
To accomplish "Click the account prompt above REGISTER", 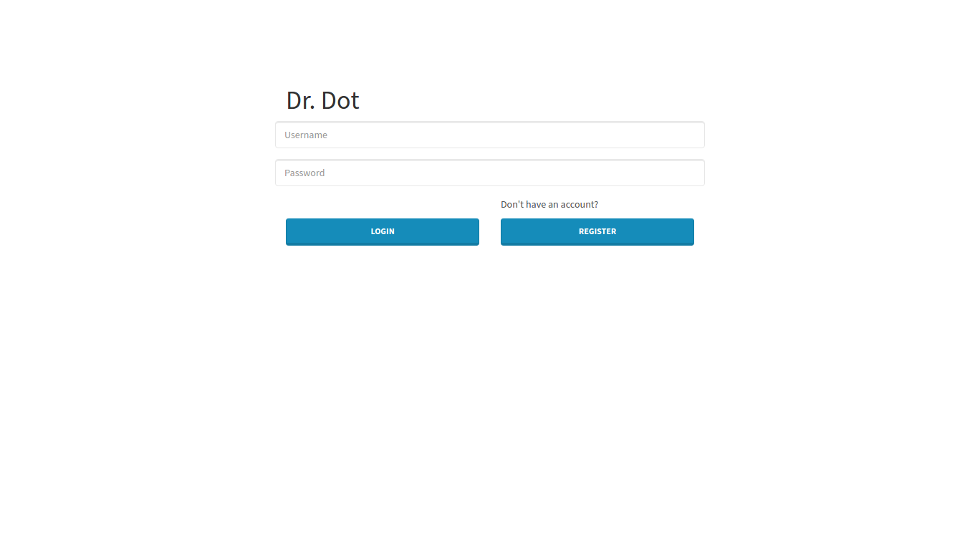I will [549, 205].
